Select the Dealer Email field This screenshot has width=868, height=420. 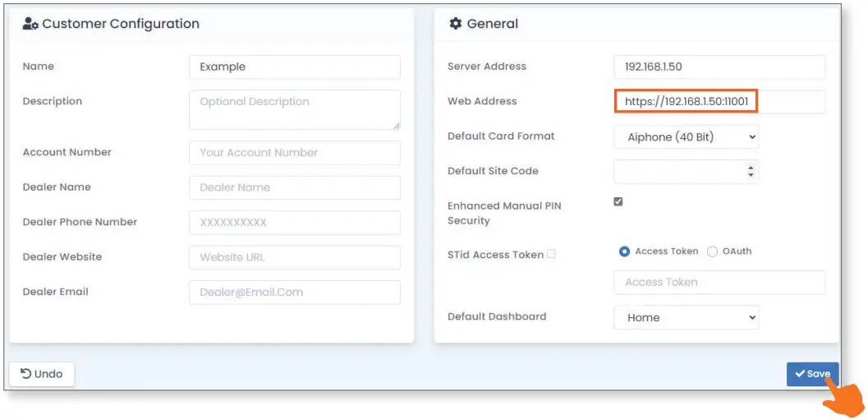(294, 293)
